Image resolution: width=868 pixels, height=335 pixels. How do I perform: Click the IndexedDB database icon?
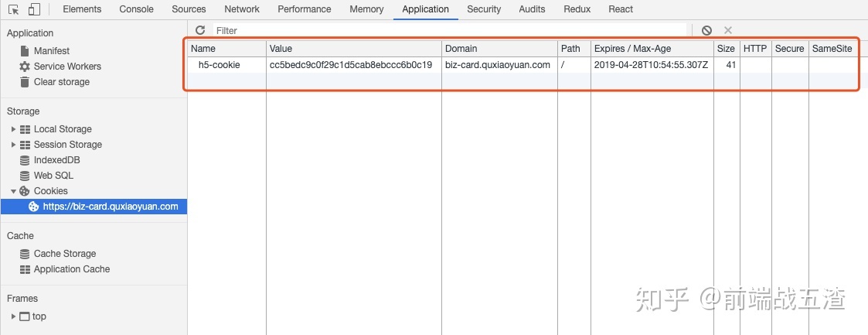click(25, 160)
